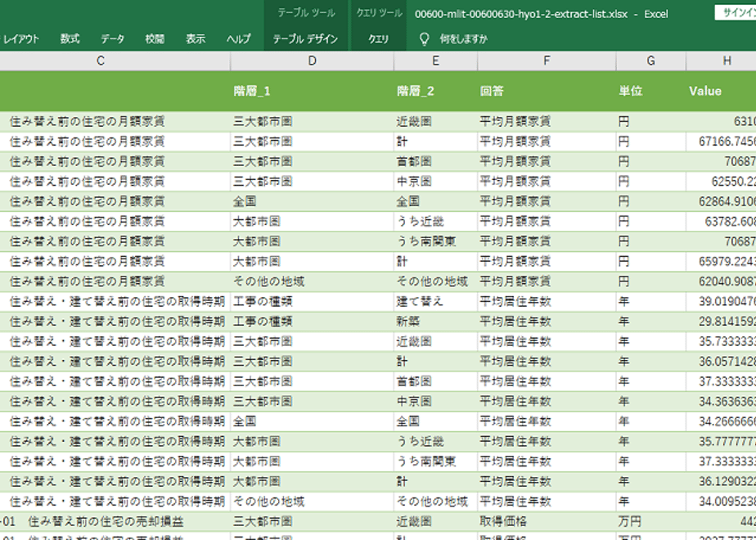Image resolution: width=756 pixels, height=540 pixels.
Task: Click the 階層_1 table header cell
Action: 312,91
